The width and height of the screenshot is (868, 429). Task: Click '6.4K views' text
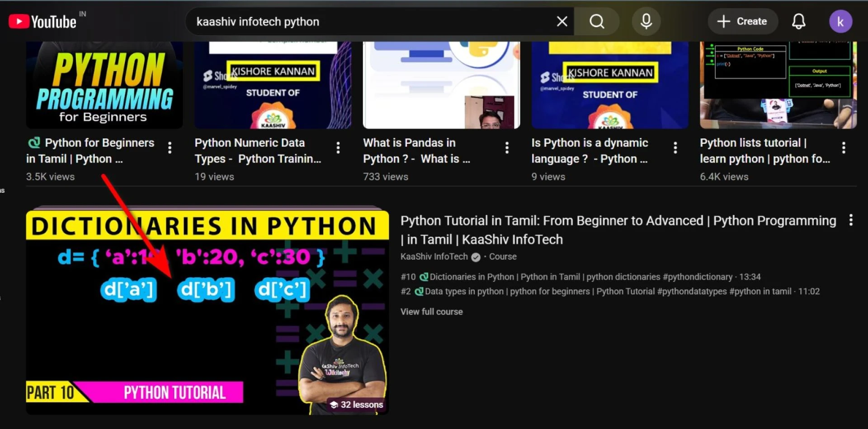tap(724, 177)
